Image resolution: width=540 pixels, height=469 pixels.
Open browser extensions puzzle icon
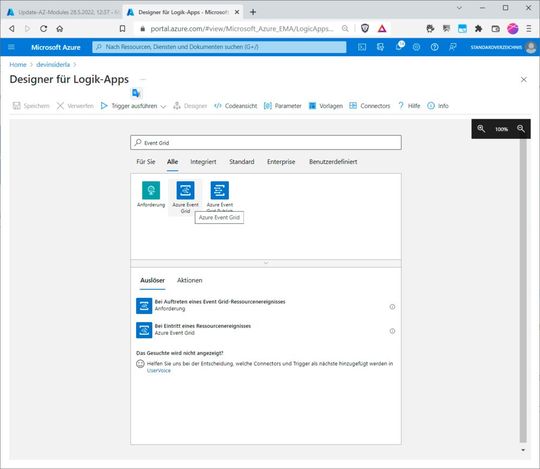pyautogui.click(x=478, y=29)
